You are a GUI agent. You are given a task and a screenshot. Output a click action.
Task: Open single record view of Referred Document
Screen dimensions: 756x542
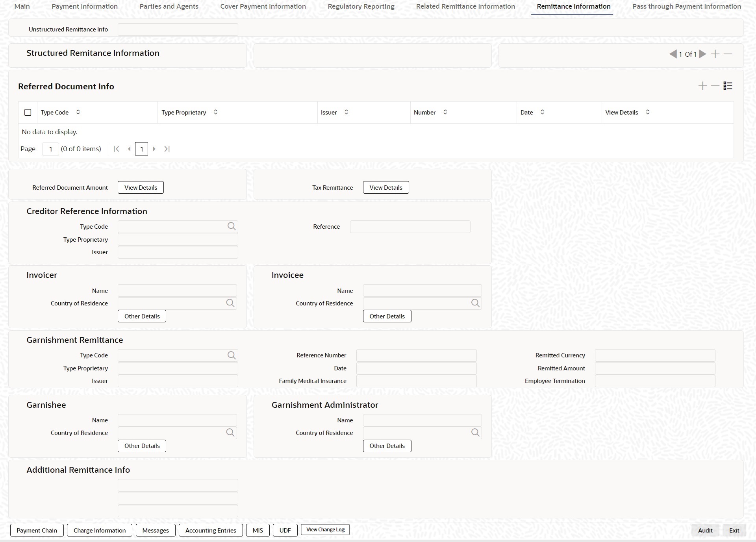(x=728, y=86)
